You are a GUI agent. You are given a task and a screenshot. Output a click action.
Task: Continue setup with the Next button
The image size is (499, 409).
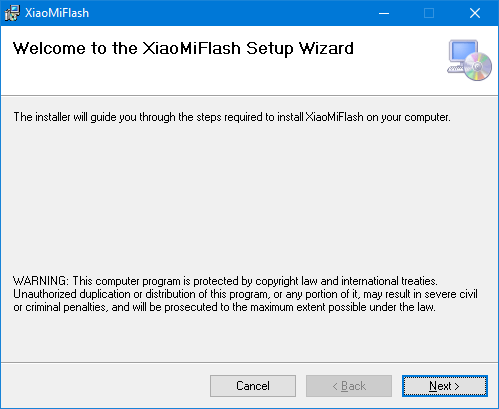click(x=445, y=386)
